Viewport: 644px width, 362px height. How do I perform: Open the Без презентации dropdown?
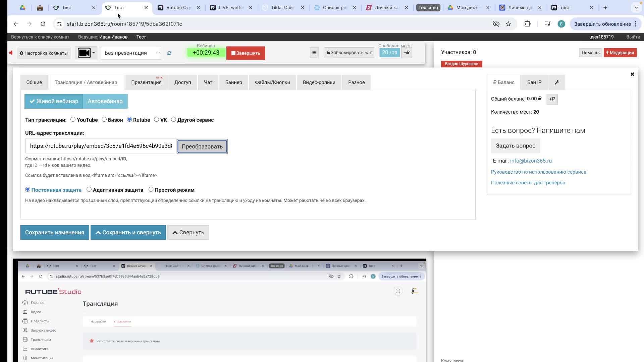131,53
